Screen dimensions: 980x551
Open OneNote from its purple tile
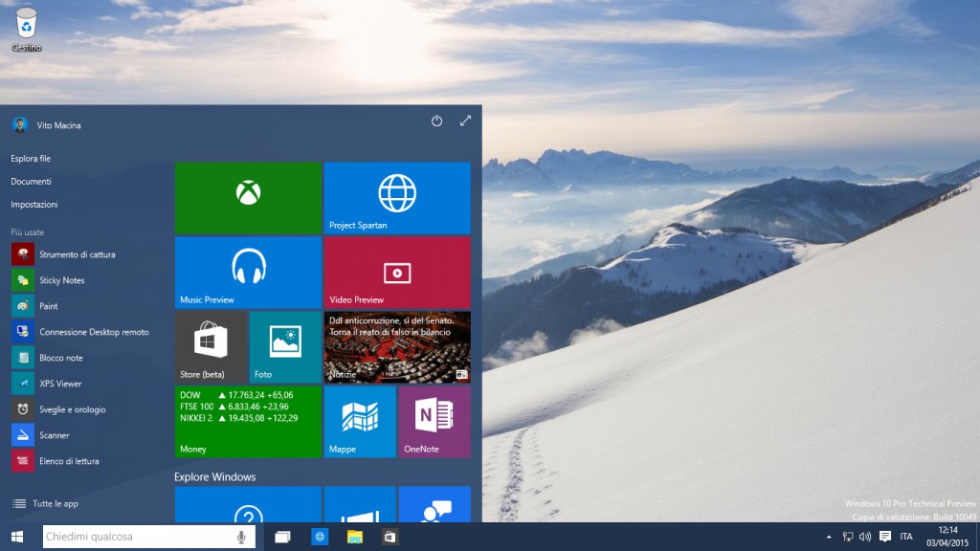point(434,421)
